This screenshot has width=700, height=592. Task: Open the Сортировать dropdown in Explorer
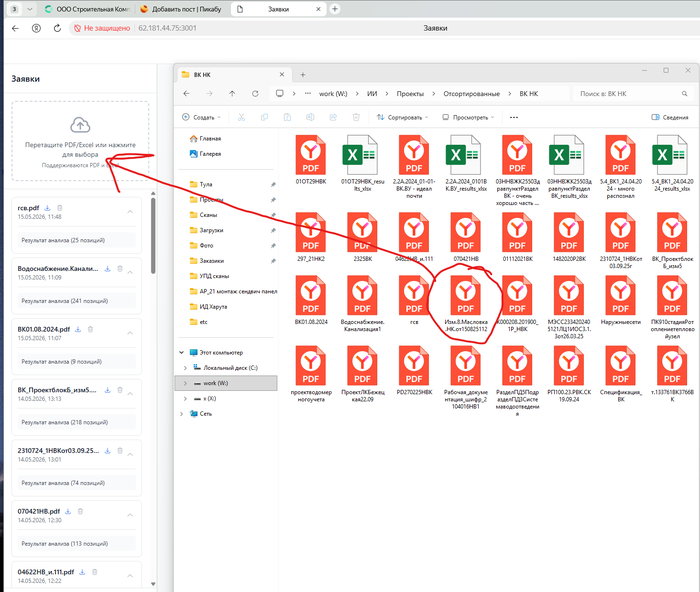(x=403, y=117)
